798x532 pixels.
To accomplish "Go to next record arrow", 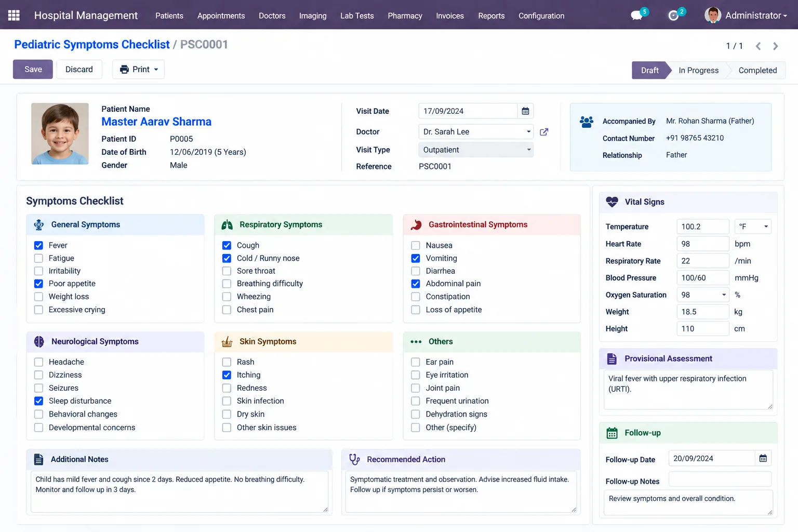I will (x=776, y=46).
